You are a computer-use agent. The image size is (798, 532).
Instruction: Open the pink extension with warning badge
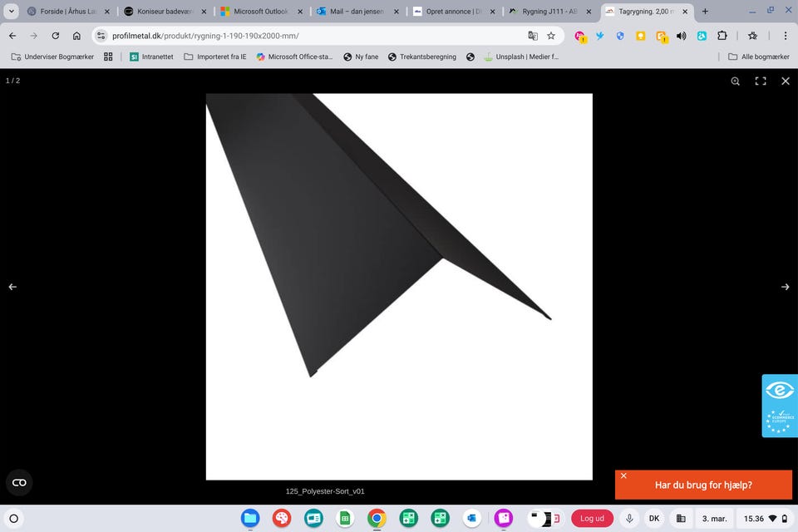(x=580, y=36)
